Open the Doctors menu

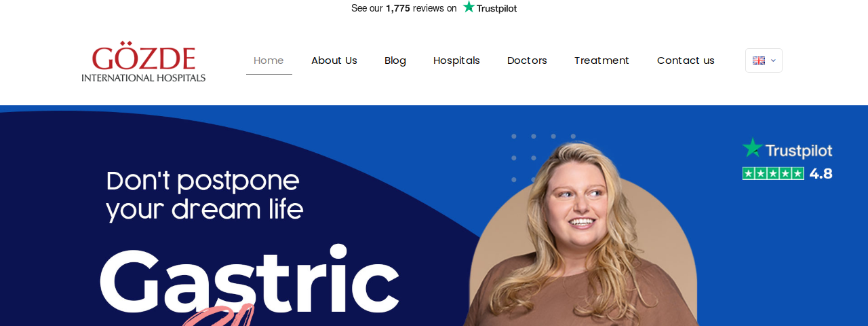point(527,60)
